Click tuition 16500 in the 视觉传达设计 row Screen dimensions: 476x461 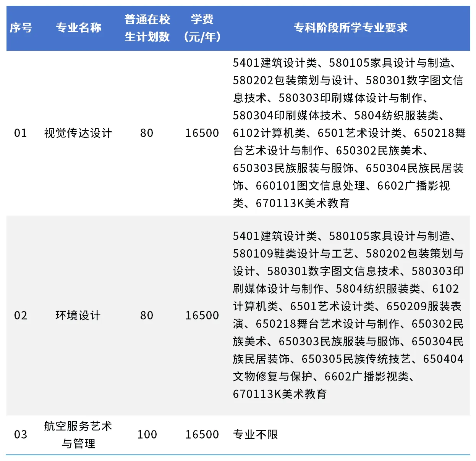pos(202,133)
